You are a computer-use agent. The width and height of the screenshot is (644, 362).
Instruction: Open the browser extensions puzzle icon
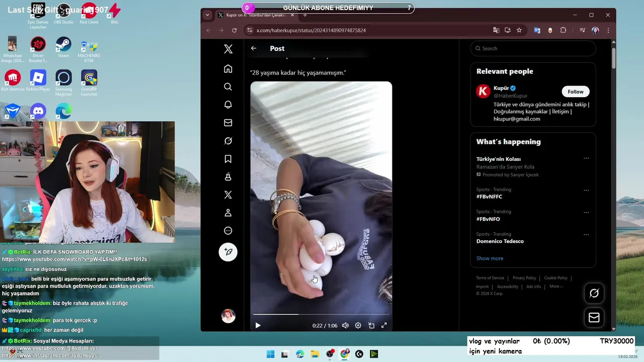tap(563, 30)
